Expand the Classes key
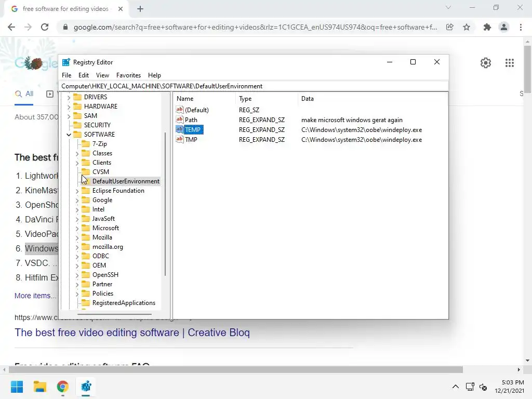The height and width of the screenshot is (399, 532). coord(77,153)
